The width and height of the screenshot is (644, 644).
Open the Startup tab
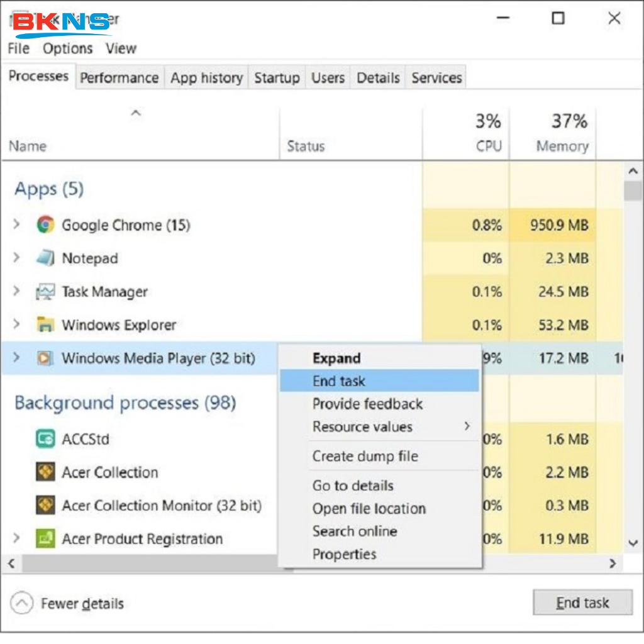277,78
